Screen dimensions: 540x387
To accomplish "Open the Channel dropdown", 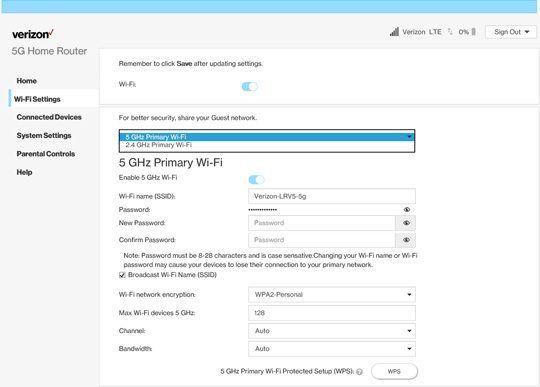I will (332, 331).
